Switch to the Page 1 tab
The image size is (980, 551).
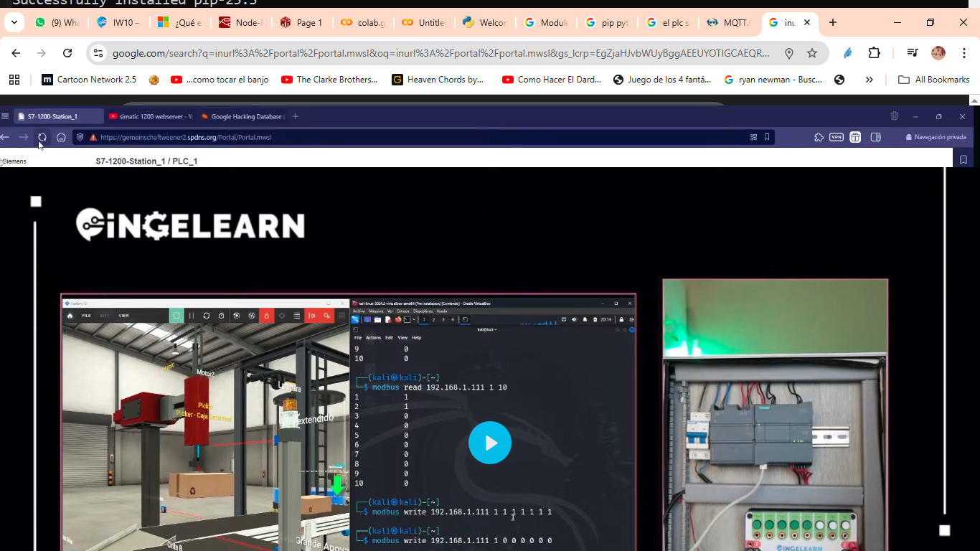click(301, 23)
